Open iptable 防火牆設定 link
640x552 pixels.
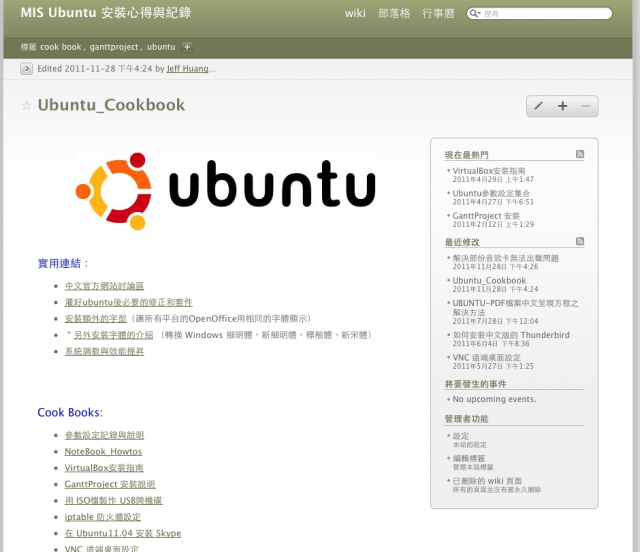click(102, 517)
